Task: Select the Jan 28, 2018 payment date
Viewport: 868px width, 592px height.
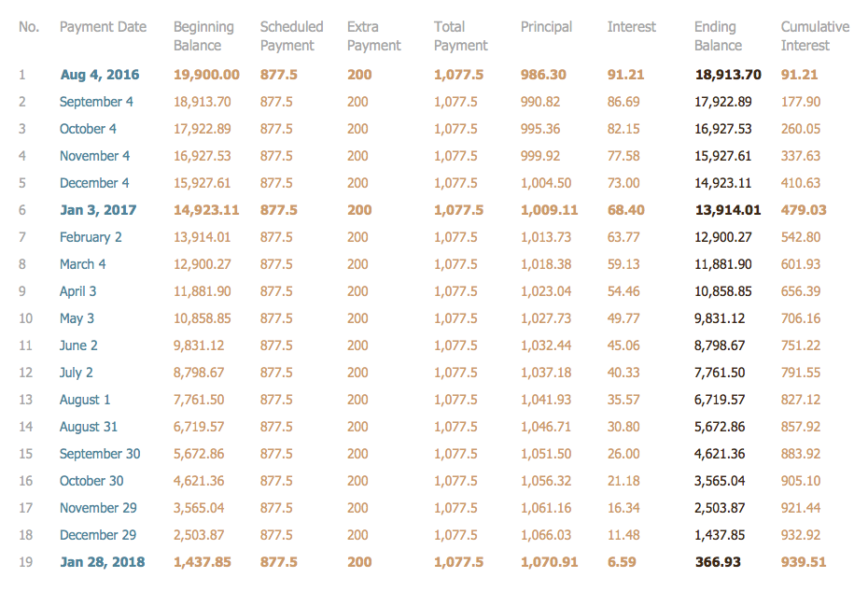Action: pos(103,562)
